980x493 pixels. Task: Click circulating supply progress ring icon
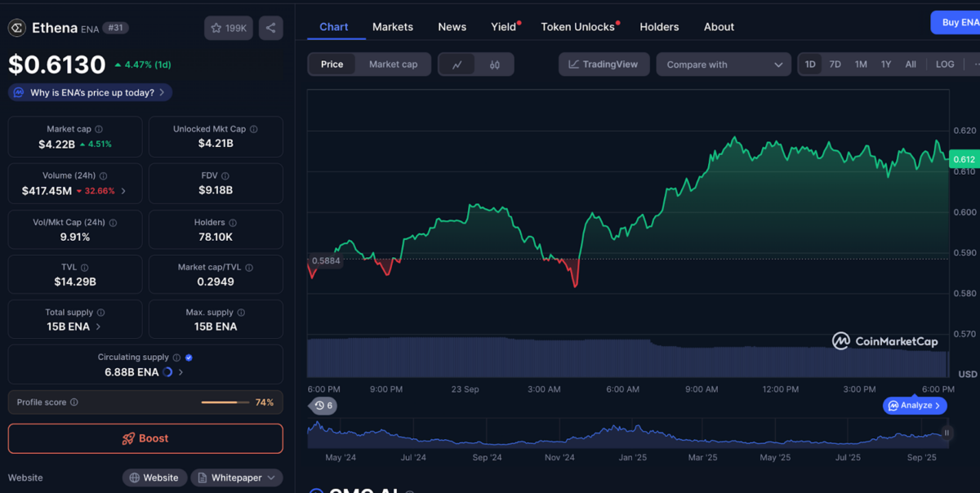(167, 371)
